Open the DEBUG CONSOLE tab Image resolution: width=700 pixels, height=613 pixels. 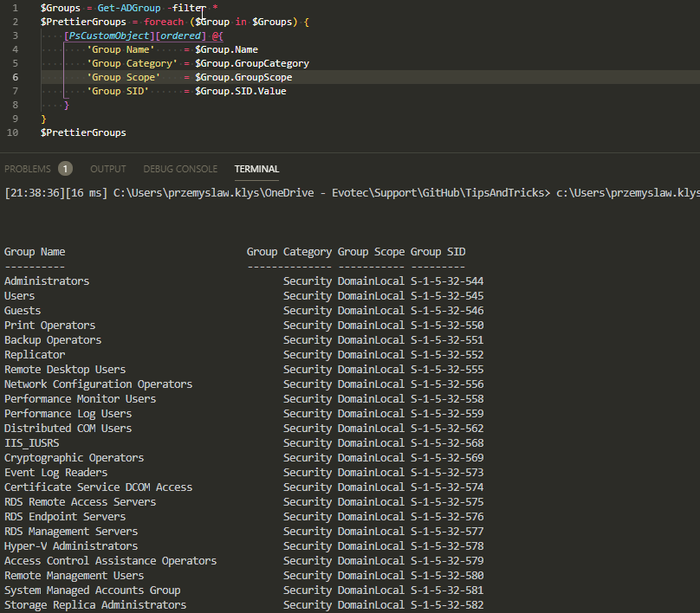click(180, 169)
